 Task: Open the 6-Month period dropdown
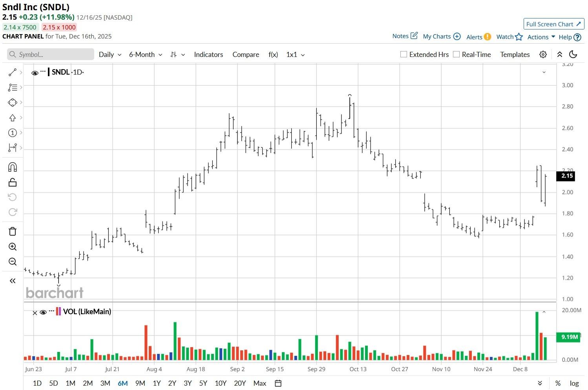[x=146, y=55]
